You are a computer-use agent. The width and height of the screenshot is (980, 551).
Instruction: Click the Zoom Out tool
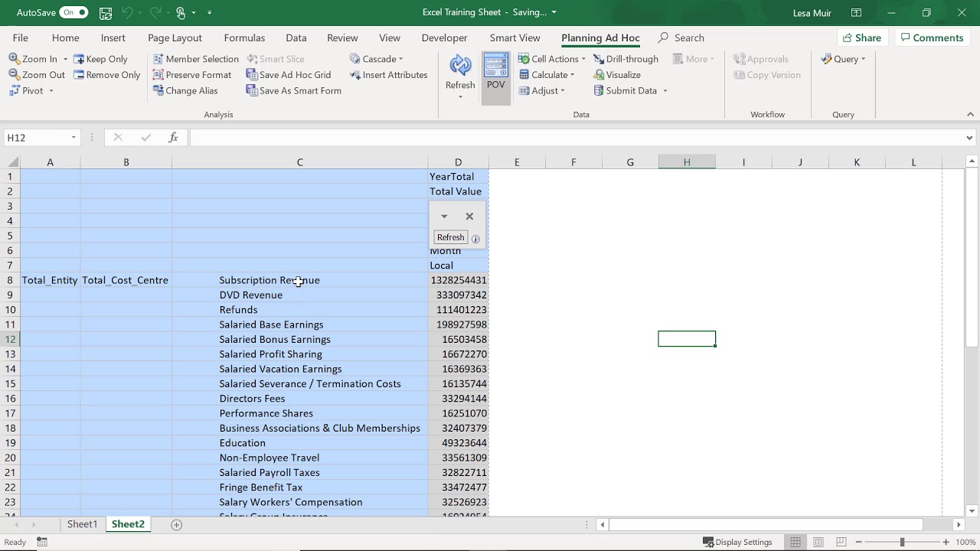37,75
